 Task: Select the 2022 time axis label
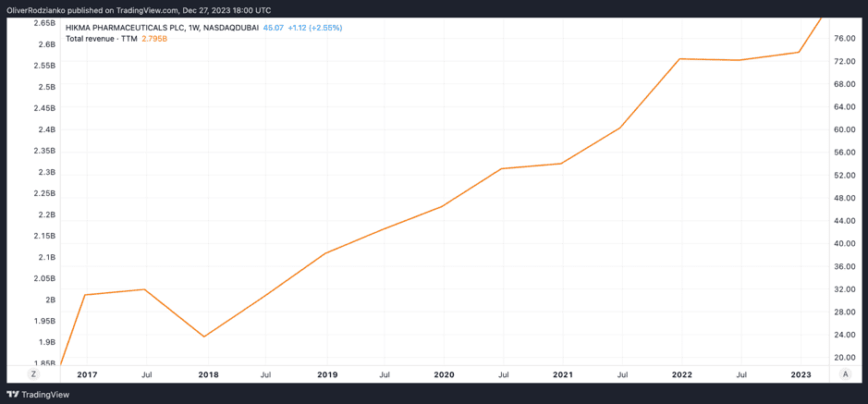681,374
